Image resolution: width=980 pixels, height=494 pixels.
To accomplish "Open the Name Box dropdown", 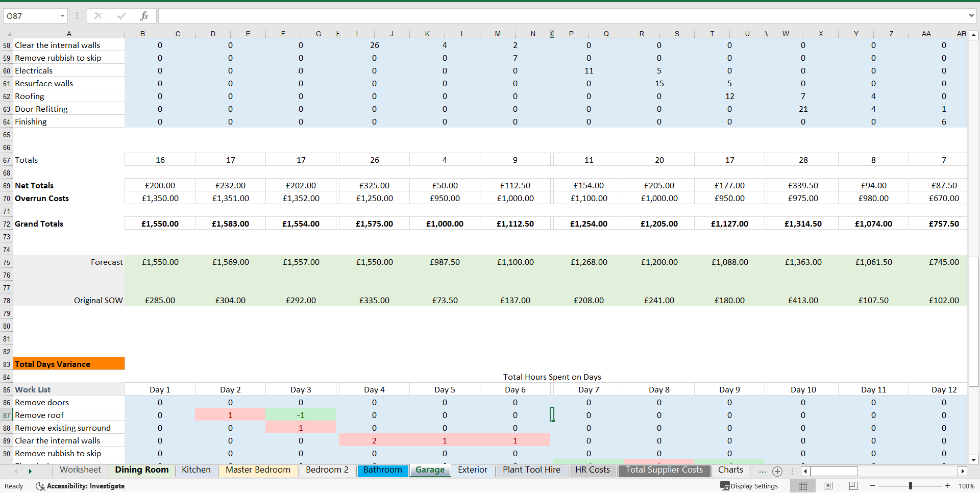I will [x=62, y=15].
